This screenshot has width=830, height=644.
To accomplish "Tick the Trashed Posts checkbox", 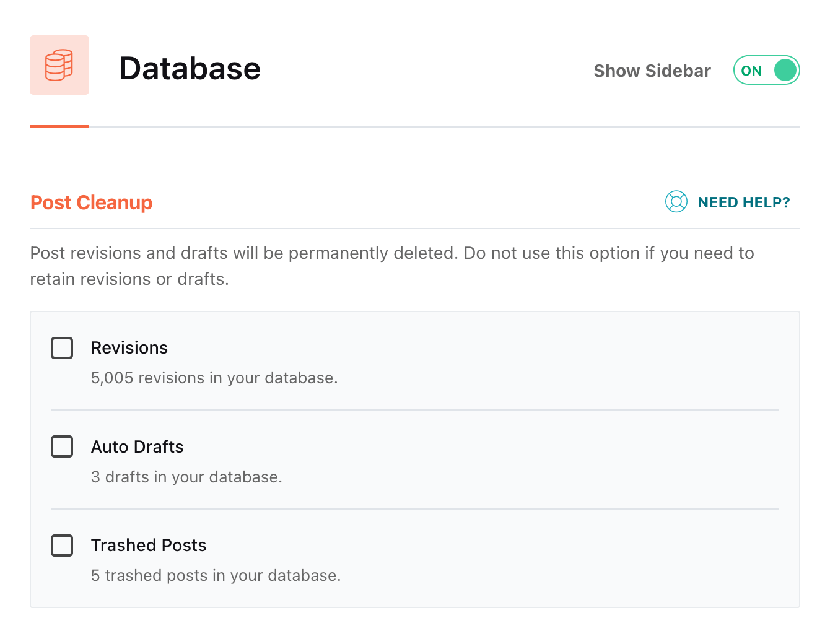I will 62,546.
